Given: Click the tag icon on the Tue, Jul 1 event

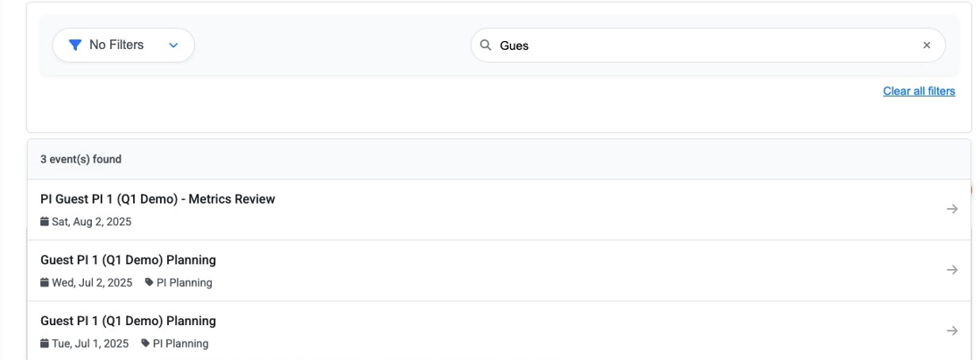Looking at the screenshot, I should point(145,343).
